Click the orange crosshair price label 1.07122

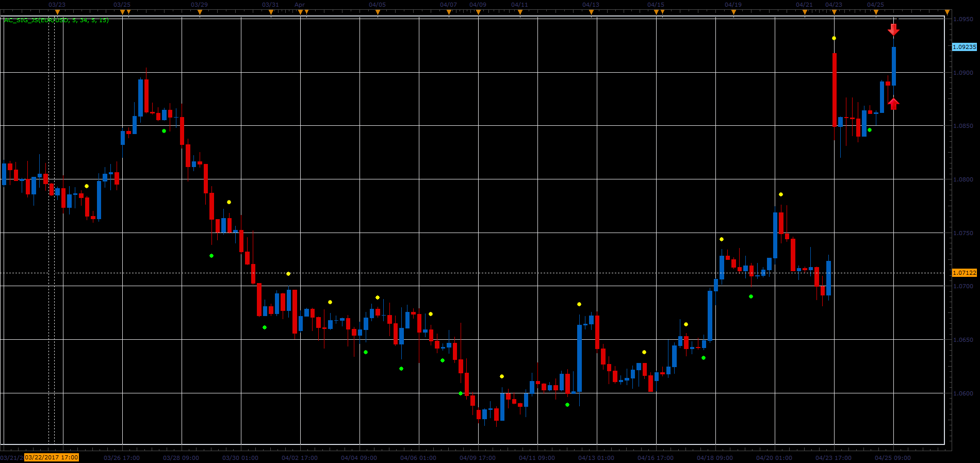(x=964, y=273)
